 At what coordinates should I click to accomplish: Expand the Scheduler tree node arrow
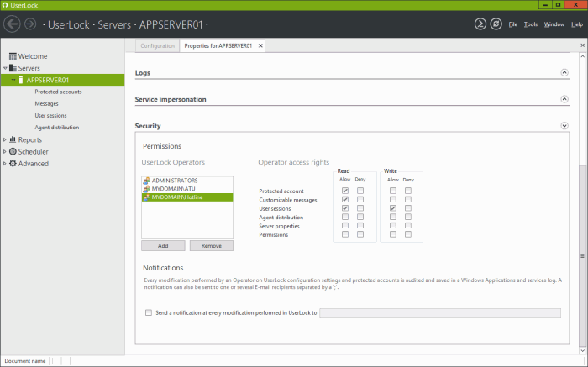tap(5, 151)
